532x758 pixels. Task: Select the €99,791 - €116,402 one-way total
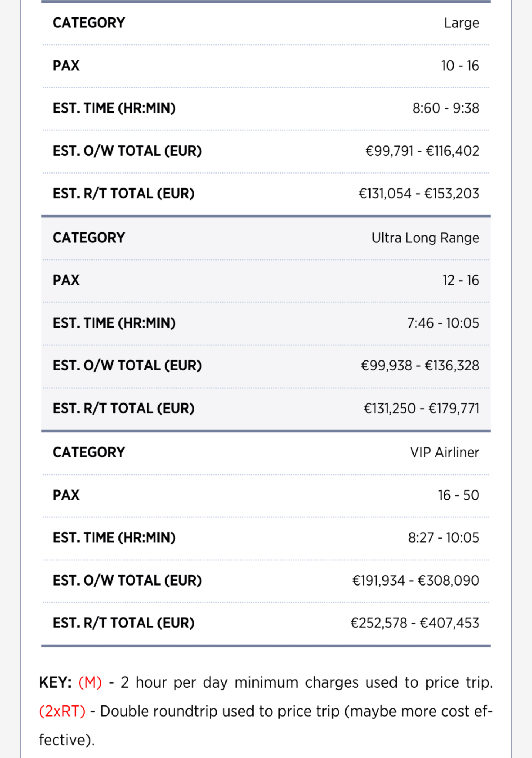[422, 151]
